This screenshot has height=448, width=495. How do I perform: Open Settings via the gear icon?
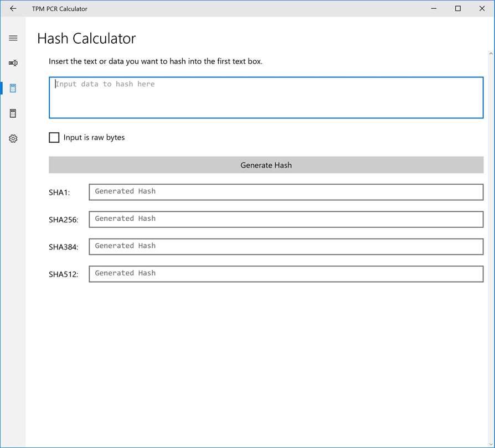[x=13, y=138]
